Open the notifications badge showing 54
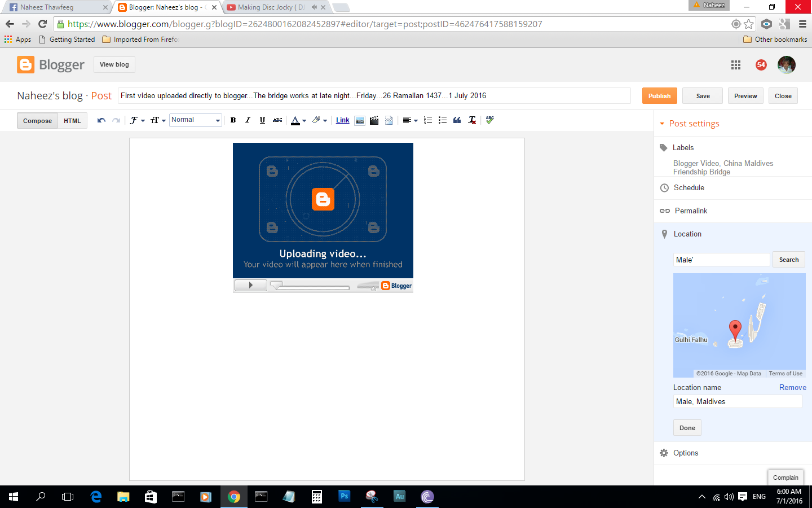 [761, 65]
